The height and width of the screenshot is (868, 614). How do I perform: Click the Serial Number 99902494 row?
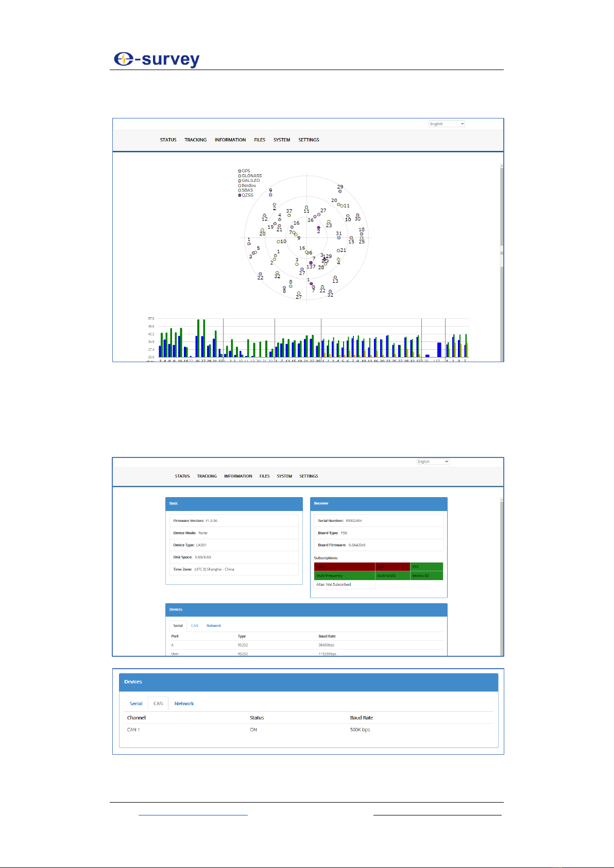pyautogui.click(x=379, y=521)
